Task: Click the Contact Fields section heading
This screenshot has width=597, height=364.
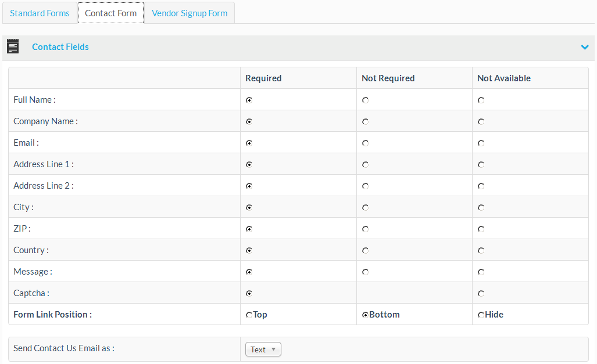Action: (60, 47)
